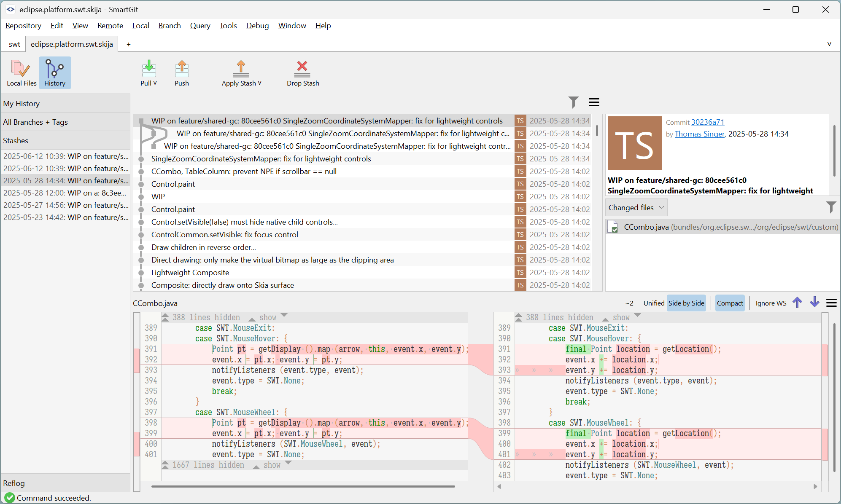Select stash dated 2025-05-27 14:56
The height and width of the screenshot is (504, 841).
[65, 205]
